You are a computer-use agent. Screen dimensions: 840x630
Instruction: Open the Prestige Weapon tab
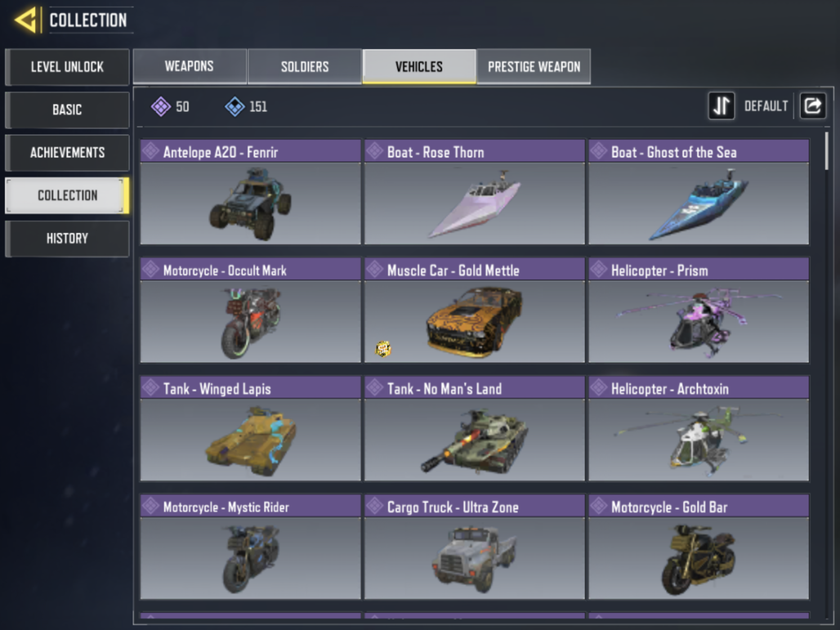pyautogui.click(x=534, y=66)
